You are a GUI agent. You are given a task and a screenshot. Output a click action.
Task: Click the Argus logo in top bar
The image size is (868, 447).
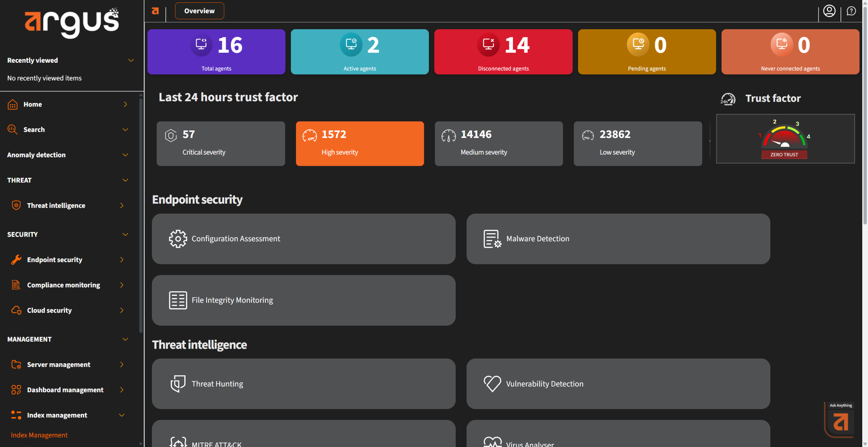coord(155,11)
